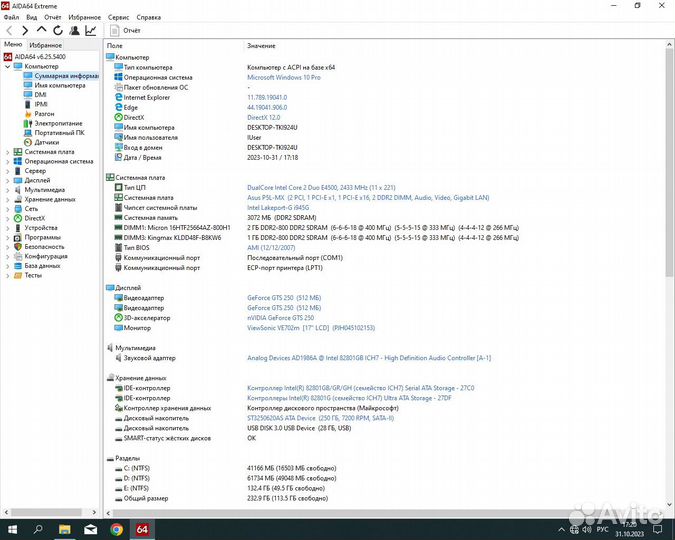Expand the Операционная система tree node
This screenshot has height=540, width=675.
[x=7, y=161]
